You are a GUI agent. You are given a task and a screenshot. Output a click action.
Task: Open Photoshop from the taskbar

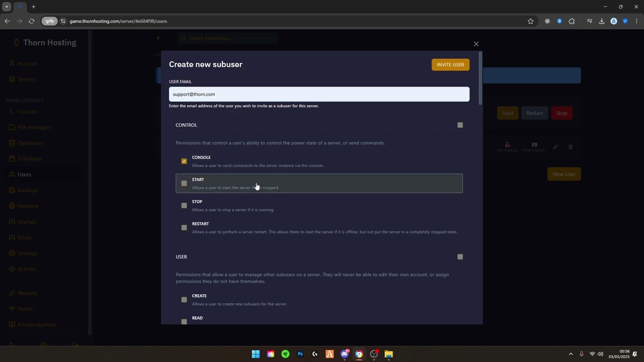(x=300, y=354)
